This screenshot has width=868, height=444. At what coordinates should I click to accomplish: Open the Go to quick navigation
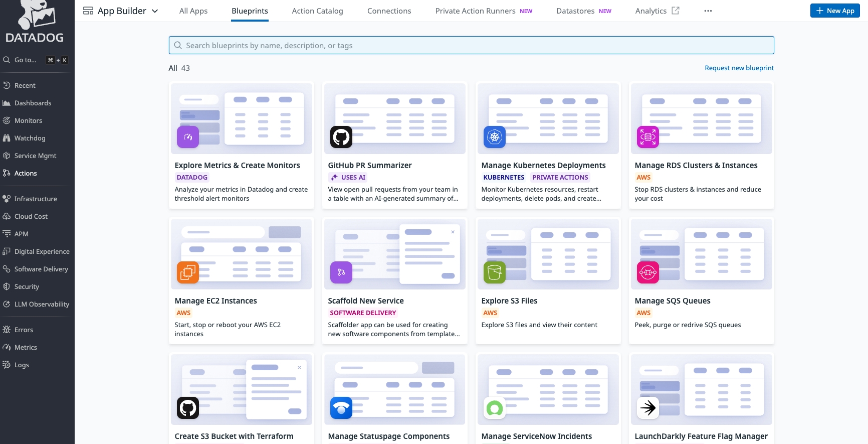(x=25, y=60)
